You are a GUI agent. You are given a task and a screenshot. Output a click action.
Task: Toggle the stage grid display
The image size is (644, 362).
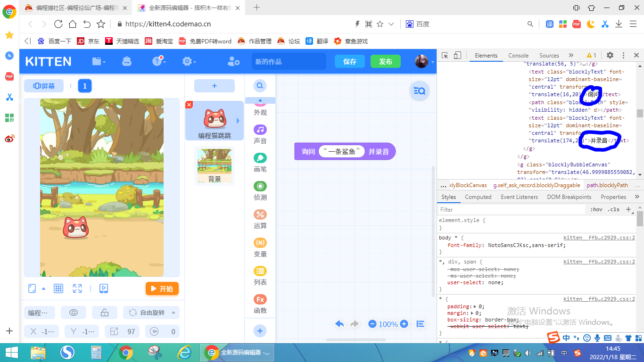click(x=58, y=288)
